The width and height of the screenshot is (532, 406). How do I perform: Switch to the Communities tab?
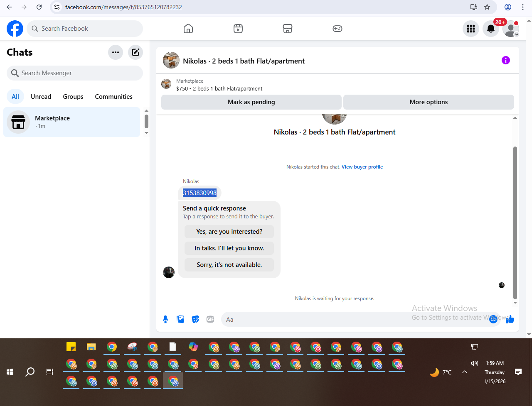[114, 97]
